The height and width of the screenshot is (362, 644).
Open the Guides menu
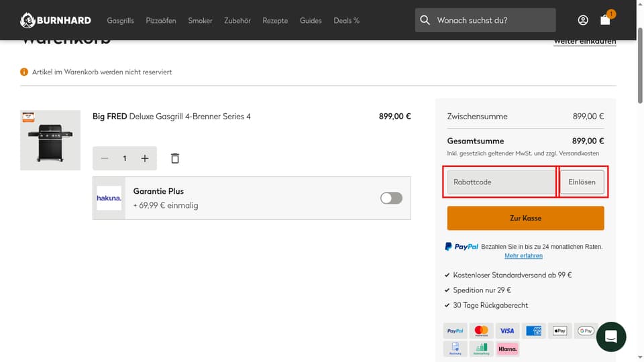(311, 21)
